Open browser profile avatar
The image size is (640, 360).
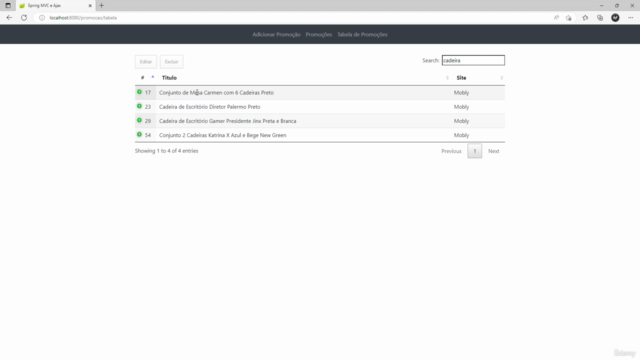[x=615, y=18]
